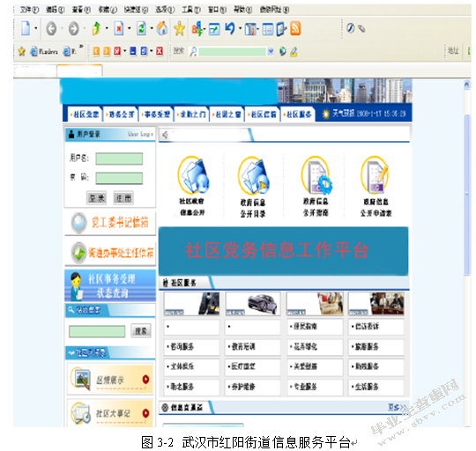Open the 政府信息公开申请表 pencil document icon

(375, 174)
